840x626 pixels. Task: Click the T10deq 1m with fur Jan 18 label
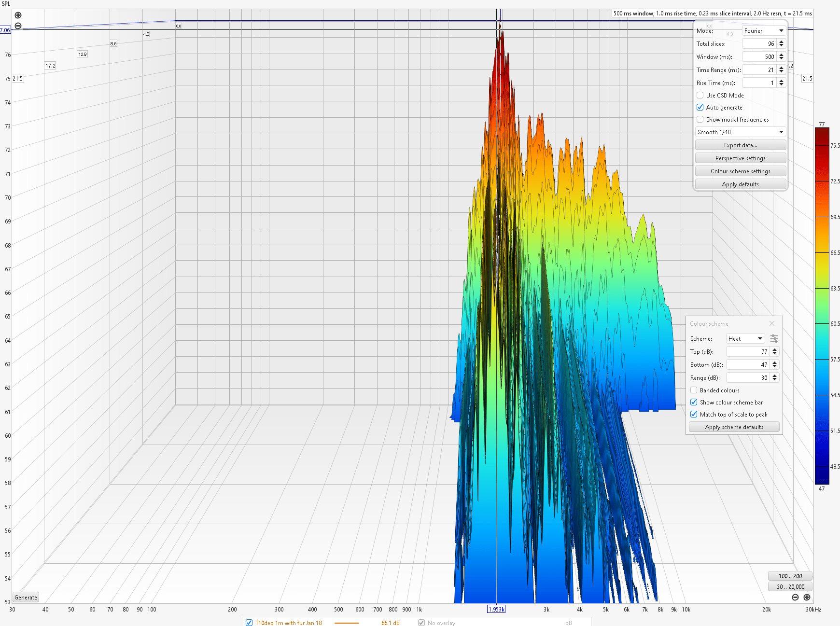(288, 623)
